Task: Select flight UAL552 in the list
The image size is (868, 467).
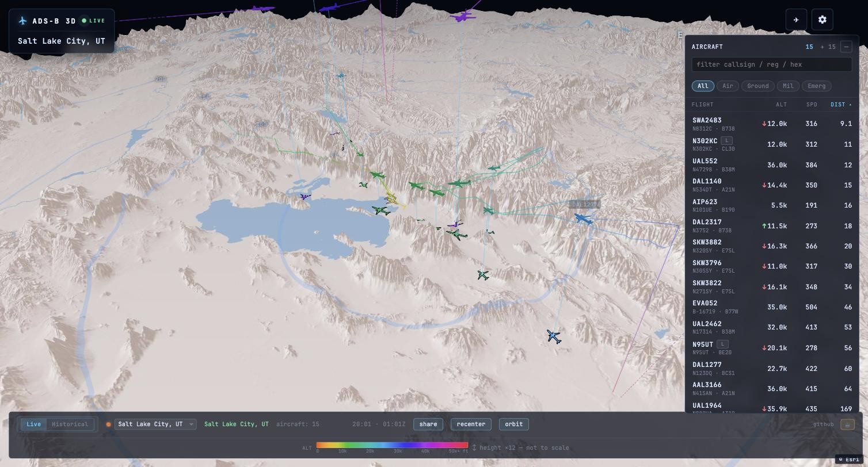Action: tap(772, 164)
